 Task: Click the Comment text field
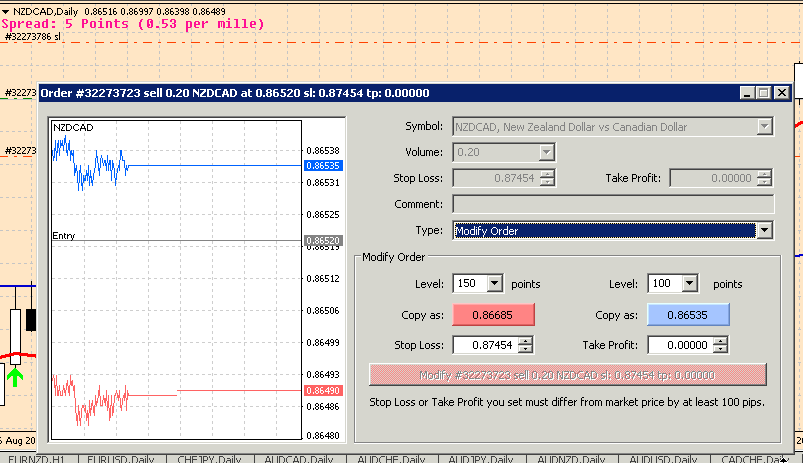click(613, 204)
